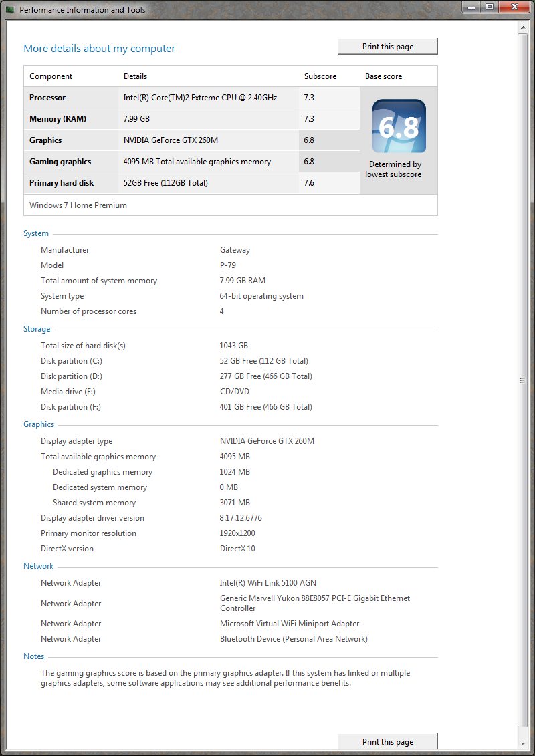Click the Base score column header

point(383,76)
